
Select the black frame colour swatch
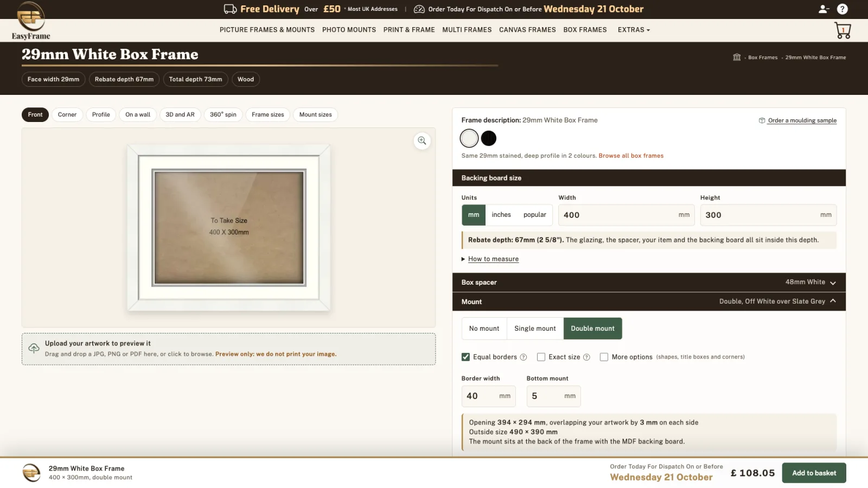[x=489, y=138]
